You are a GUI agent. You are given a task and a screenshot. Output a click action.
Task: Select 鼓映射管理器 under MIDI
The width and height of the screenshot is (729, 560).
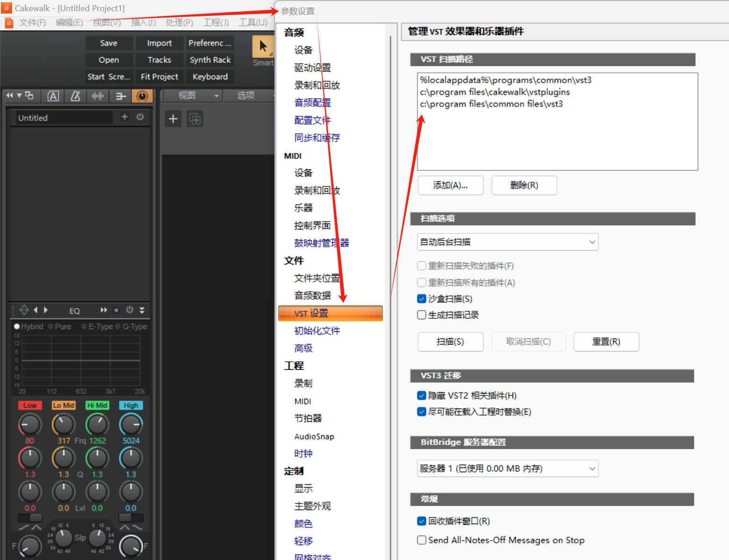322,243
